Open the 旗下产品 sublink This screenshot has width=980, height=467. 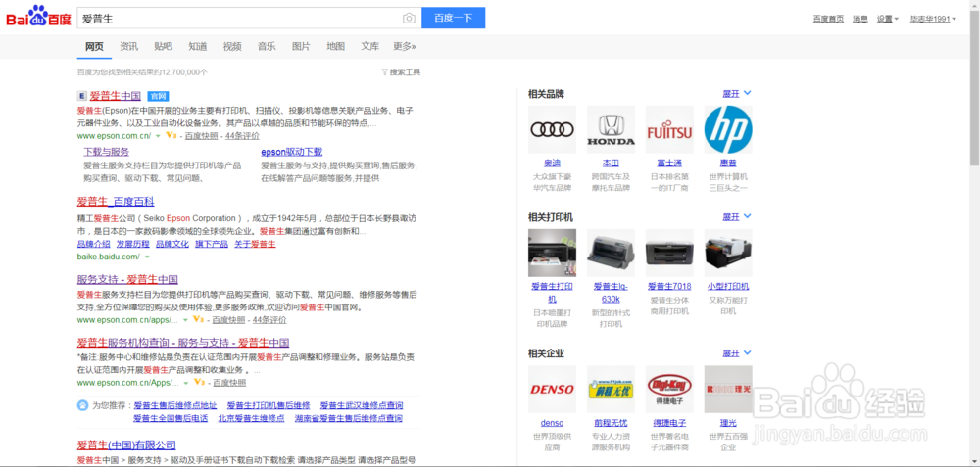tap(212, 244)
